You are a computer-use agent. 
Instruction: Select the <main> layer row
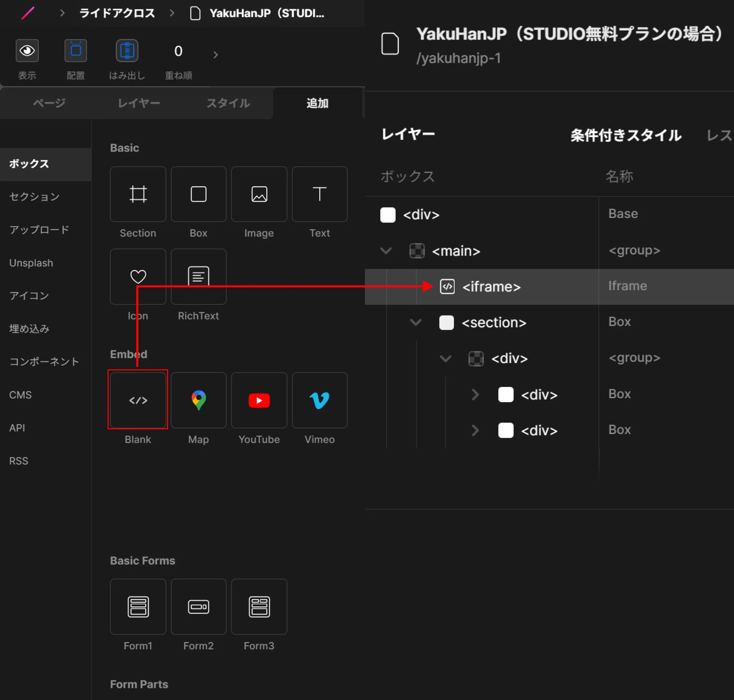[549, 251]
